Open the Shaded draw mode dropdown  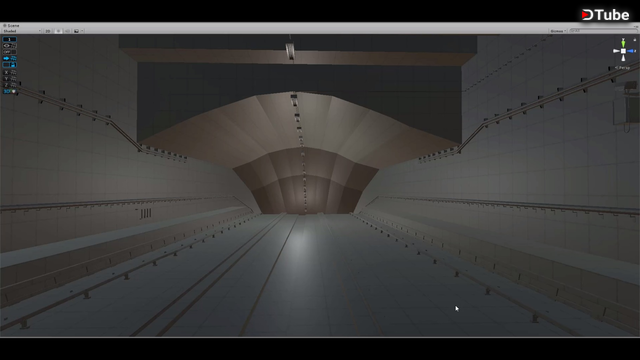click(x=22, y=31)
